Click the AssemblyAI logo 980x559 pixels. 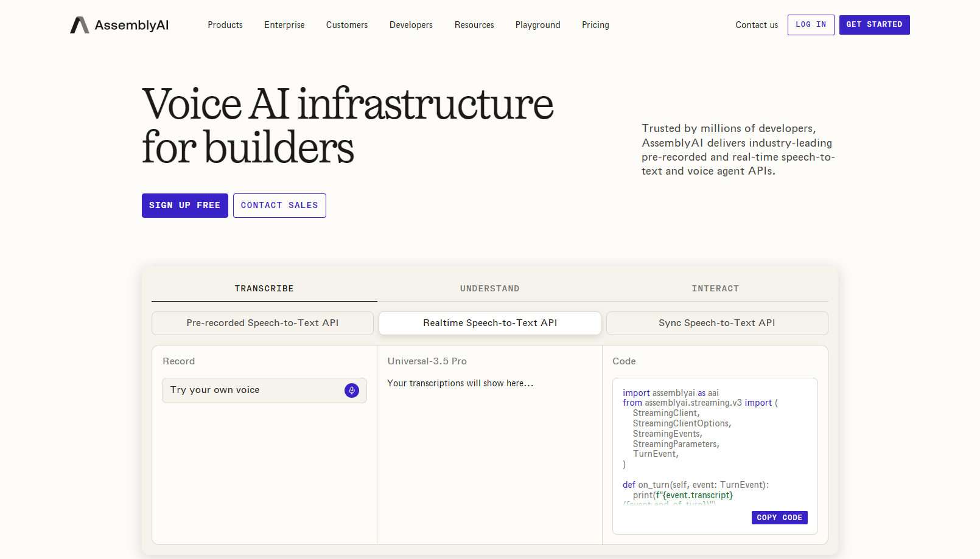pyautogui.click(x=119, y=25)
